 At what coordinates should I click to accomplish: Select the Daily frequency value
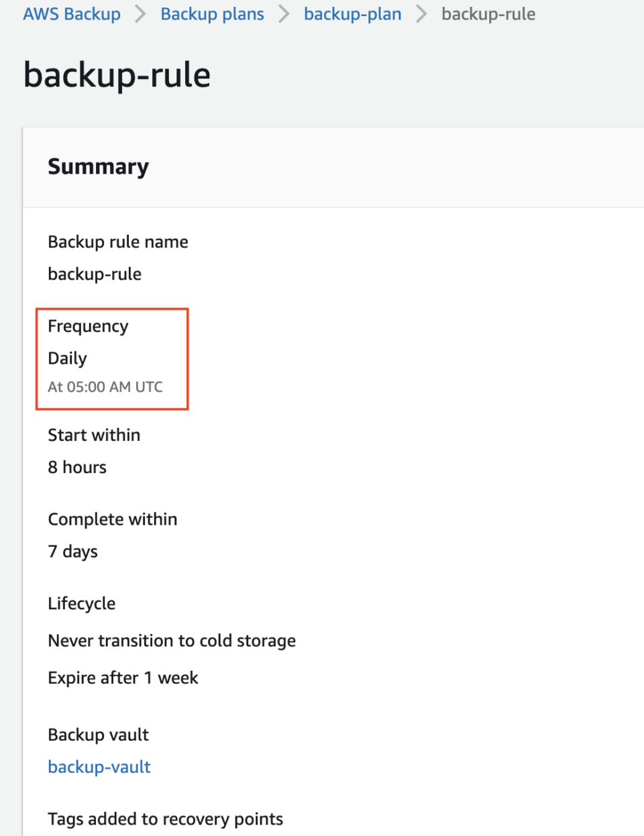tap(67, 358)
